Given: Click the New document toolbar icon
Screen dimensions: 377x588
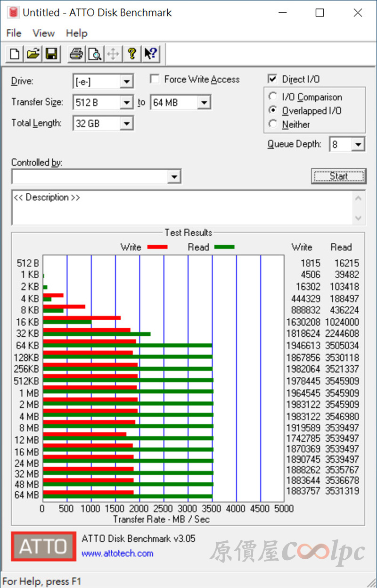Looking at the screenshot, I should coord(15,54).
